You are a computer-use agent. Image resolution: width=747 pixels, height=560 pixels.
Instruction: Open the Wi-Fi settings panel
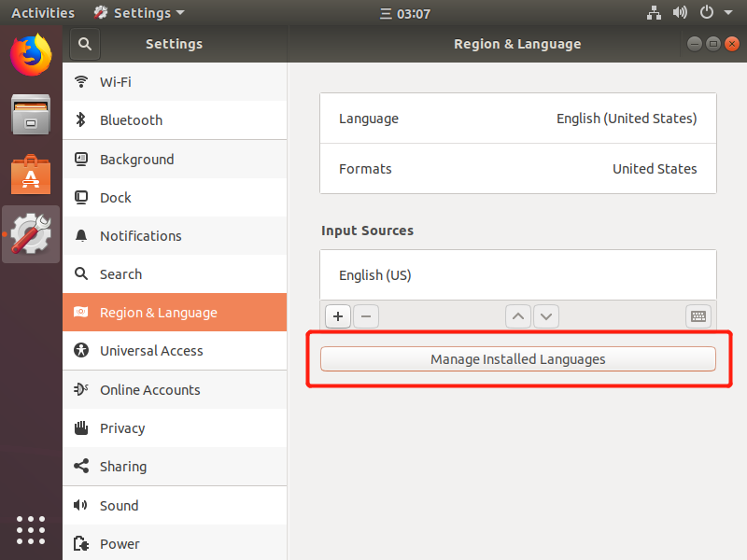175,82
